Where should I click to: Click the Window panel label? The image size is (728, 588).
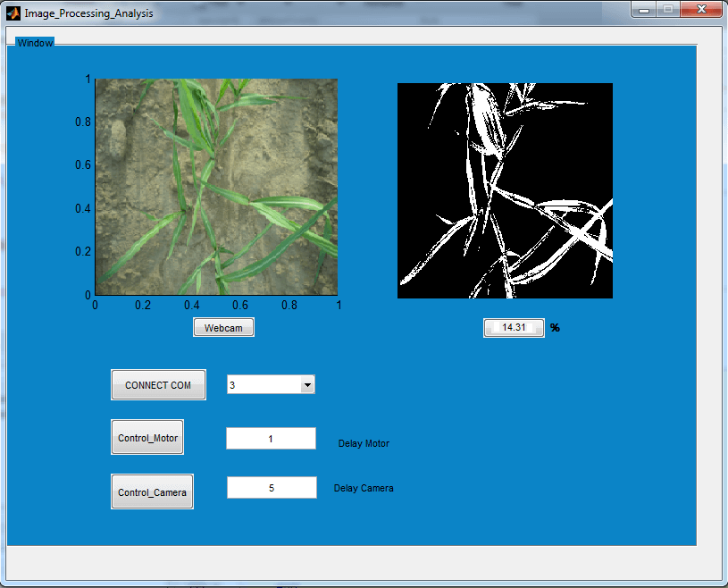click(35, 43)
